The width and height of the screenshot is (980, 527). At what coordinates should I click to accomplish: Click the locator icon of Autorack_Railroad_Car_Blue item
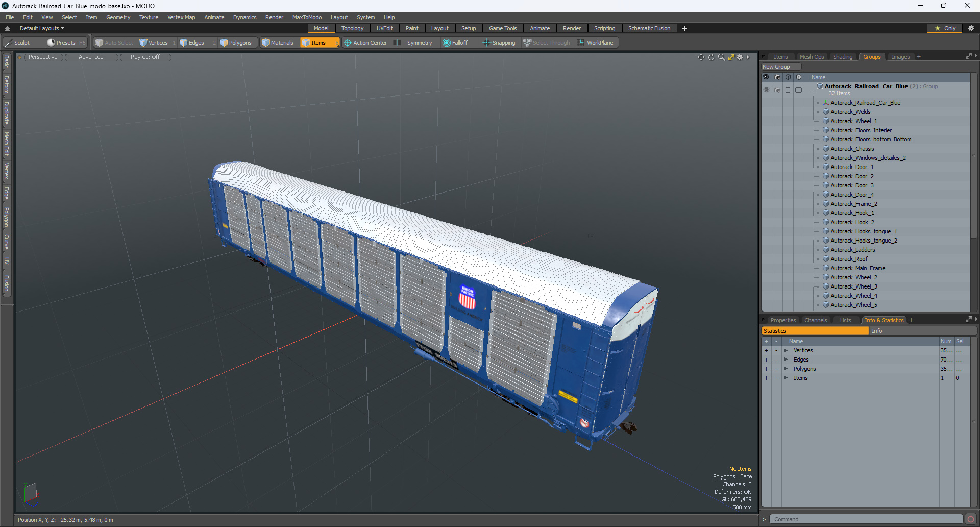[826, 103]
